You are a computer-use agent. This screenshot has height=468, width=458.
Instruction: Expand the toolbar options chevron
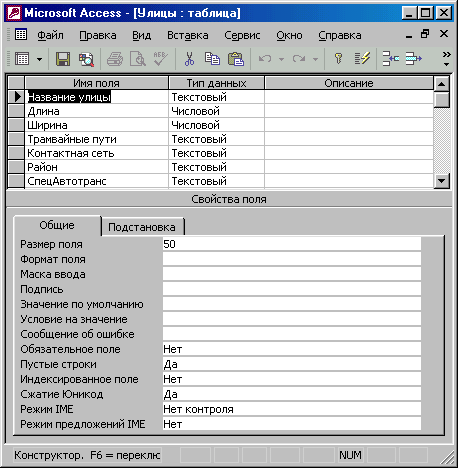point(446,59)
